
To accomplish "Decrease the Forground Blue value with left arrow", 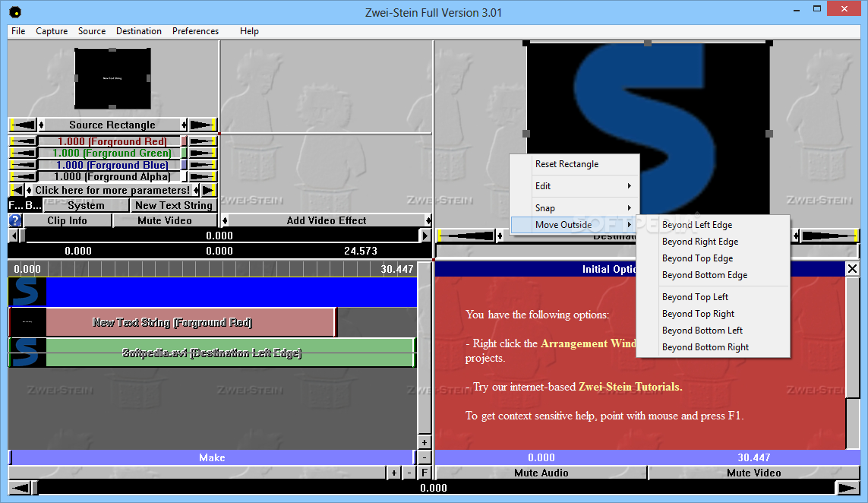I will coord(23,165).
